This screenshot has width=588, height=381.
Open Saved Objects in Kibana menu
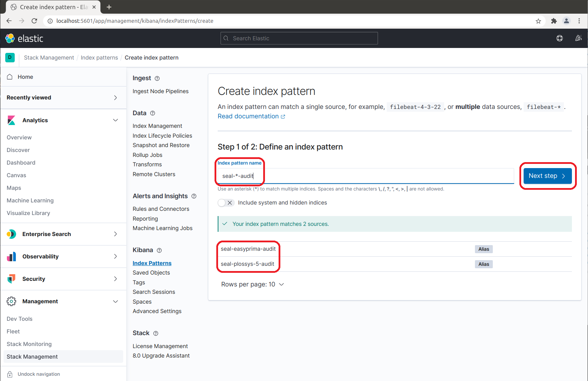[151, 273]
